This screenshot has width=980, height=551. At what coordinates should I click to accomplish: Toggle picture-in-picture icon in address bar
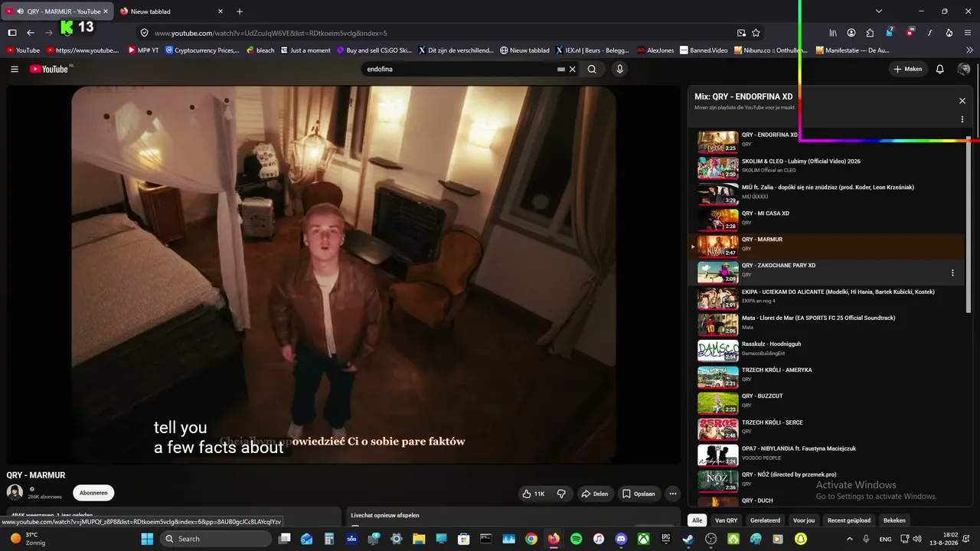(741, 33)
